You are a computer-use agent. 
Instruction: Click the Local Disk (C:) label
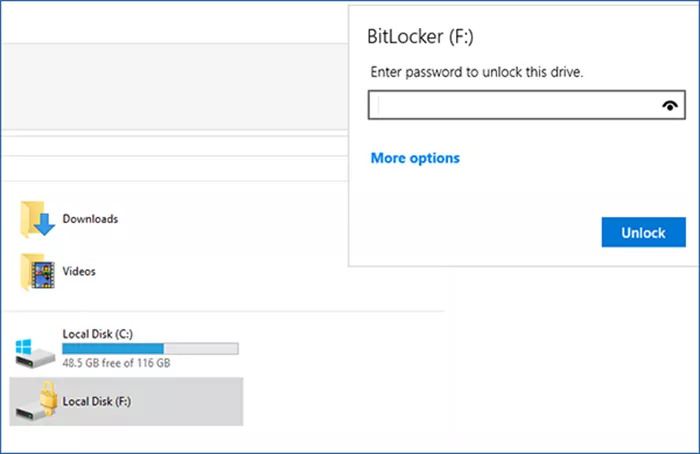[96, 331]
